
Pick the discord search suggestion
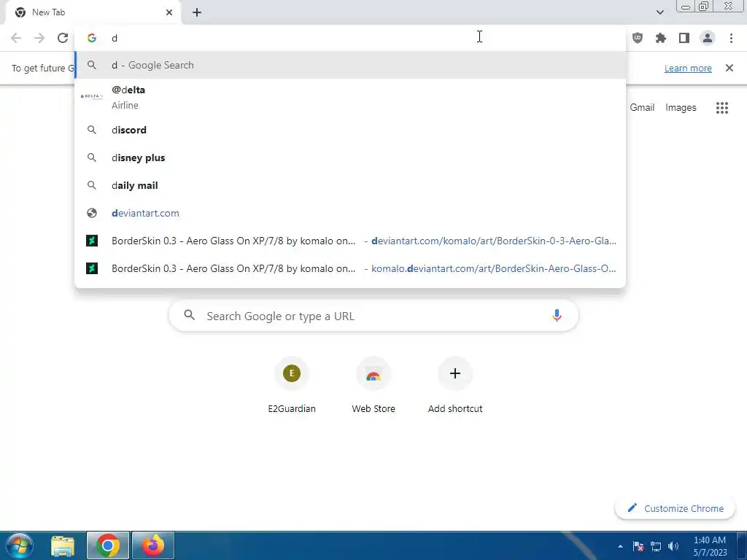(x=350, y=130)
